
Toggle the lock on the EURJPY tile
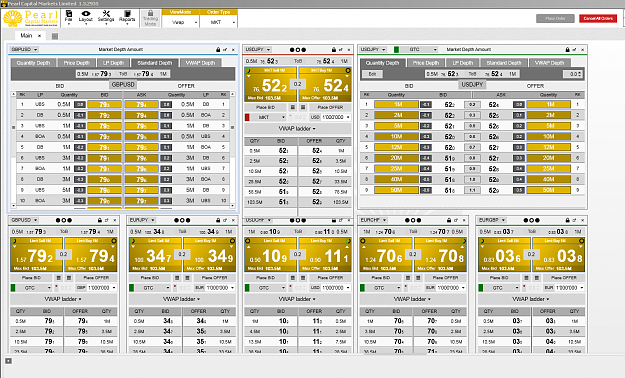pyautogui.click(x=218, y=220)
